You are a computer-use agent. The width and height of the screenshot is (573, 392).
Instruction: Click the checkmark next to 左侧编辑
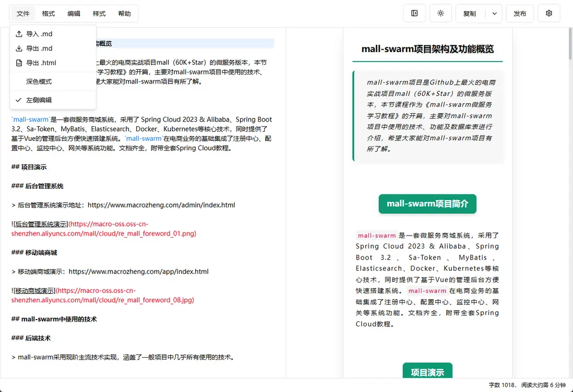pyautogui.click(x=19, y=100)
